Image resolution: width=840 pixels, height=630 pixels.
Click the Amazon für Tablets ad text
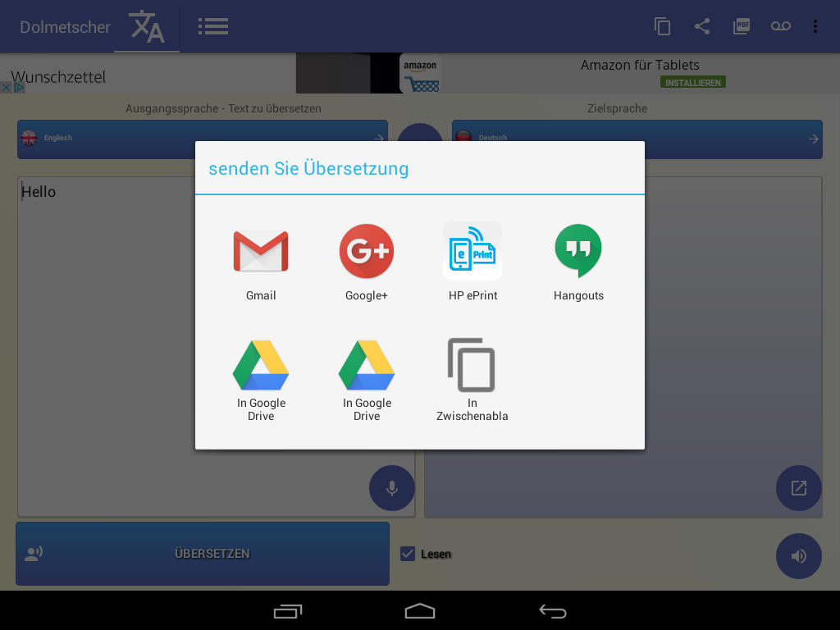coord(640,65)
